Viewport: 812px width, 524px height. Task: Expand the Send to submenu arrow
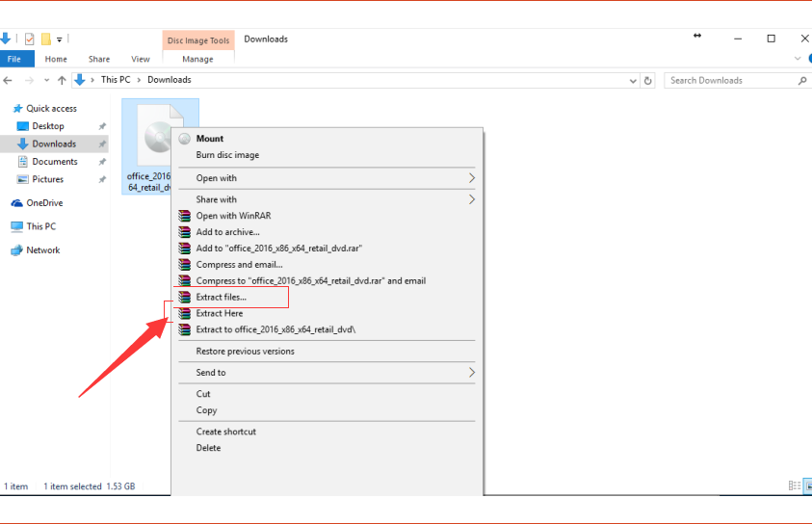(471, 373)
